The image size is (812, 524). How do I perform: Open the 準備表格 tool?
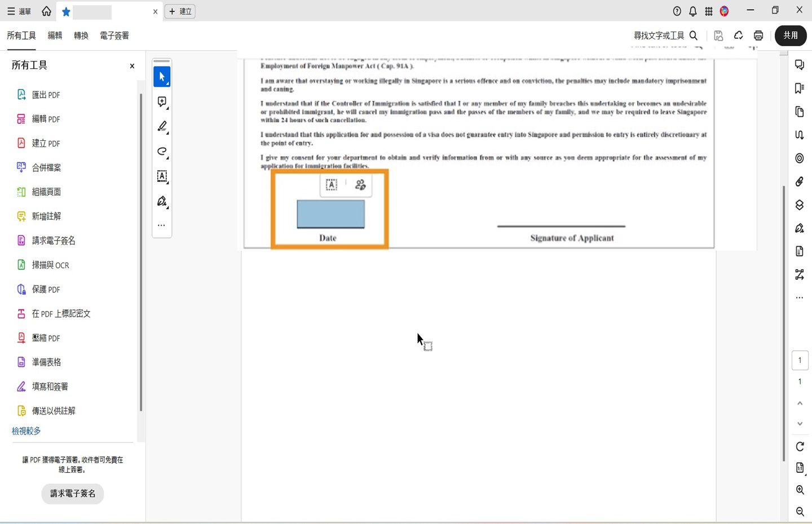click(39, 362)
